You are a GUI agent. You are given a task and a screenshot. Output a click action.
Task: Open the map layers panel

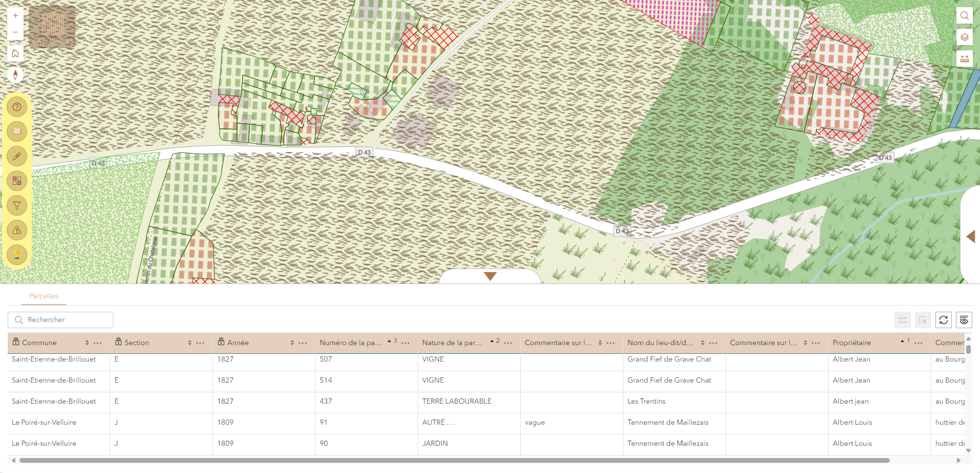point(964,37)
